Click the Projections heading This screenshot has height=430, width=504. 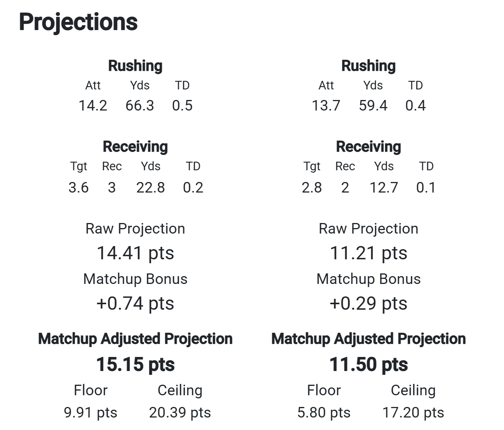78,22
